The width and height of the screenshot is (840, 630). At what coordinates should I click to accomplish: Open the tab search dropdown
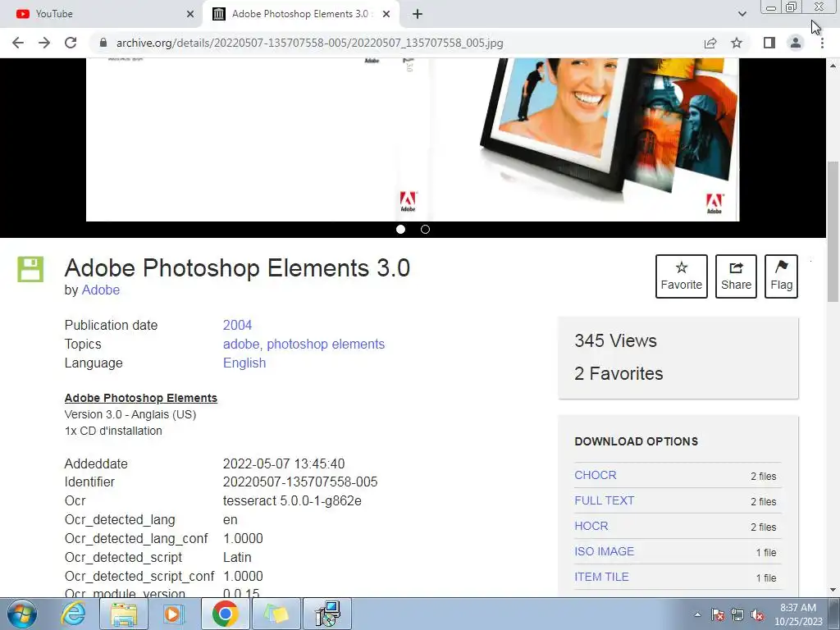click(x=742, y=14)
